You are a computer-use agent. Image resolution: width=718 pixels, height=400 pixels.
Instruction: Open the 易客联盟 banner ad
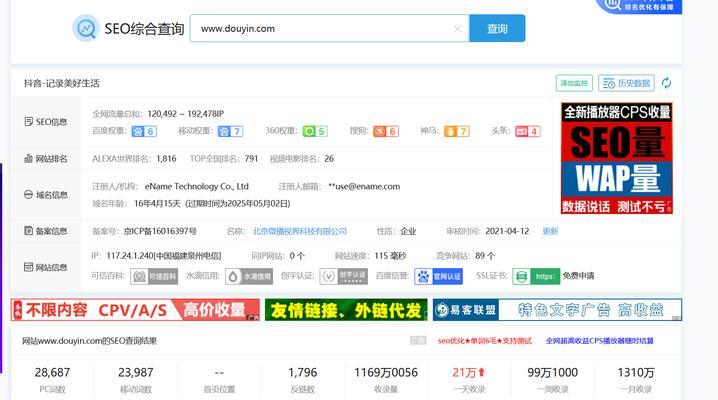click(557, 310)
